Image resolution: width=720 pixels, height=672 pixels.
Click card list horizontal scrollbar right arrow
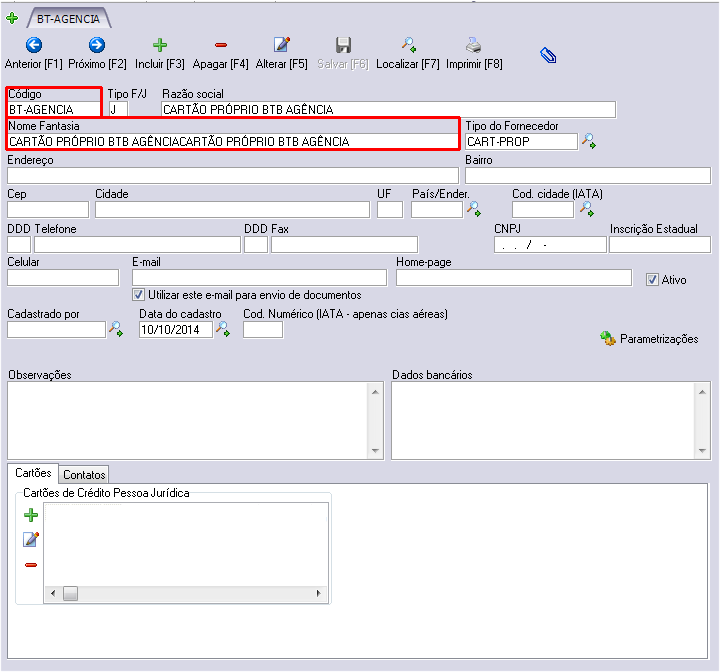319,593
